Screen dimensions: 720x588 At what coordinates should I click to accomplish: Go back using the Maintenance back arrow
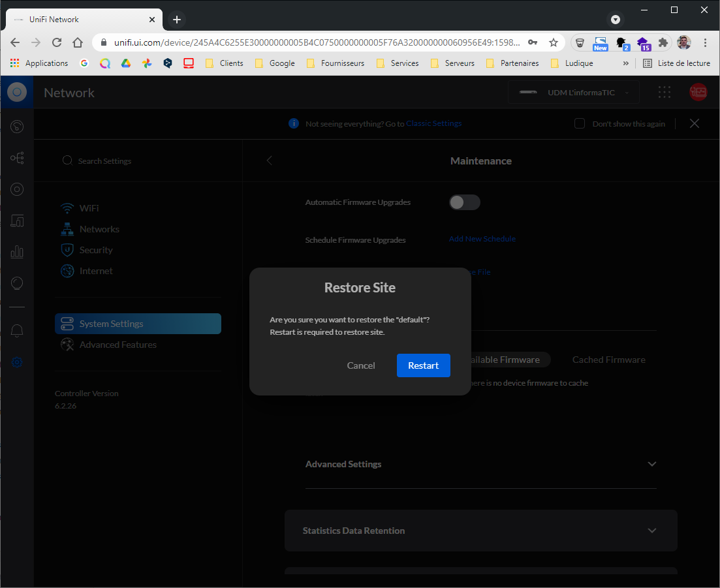pos(269,161)
